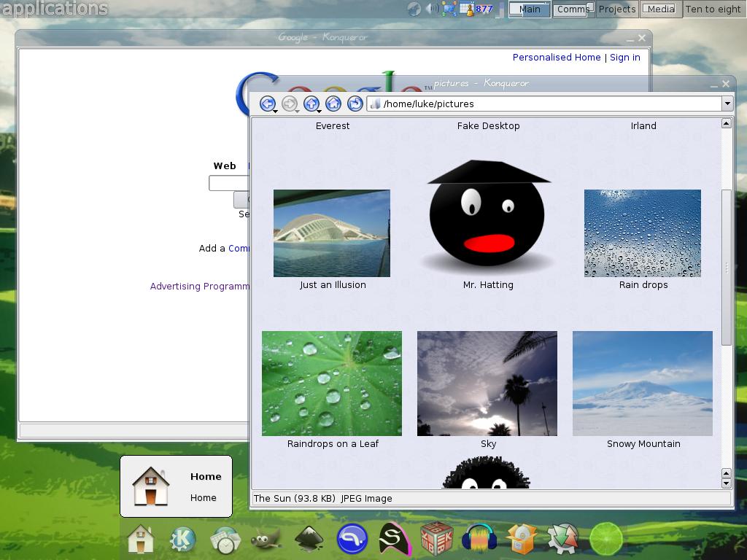Go back in pictures Konqueror window
This screenshot has width=747, height=560.
click(x=267, y=103)
